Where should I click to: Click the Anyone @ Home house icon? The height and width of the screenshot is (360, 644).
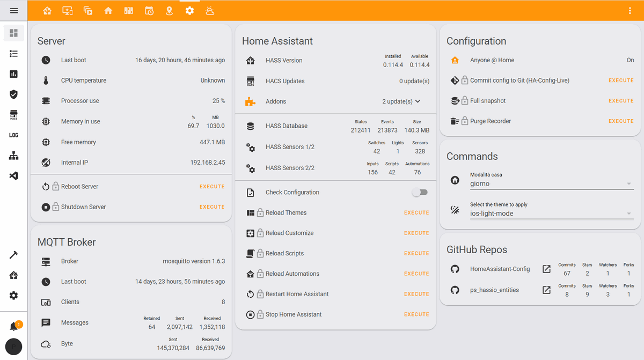[455, 60]
